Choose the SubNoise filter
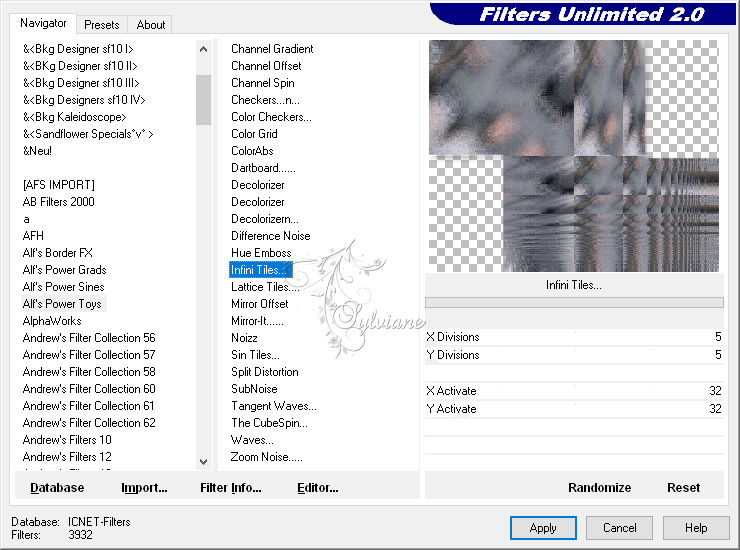Viewport: 740px width, 550px height. pos(254,389)
